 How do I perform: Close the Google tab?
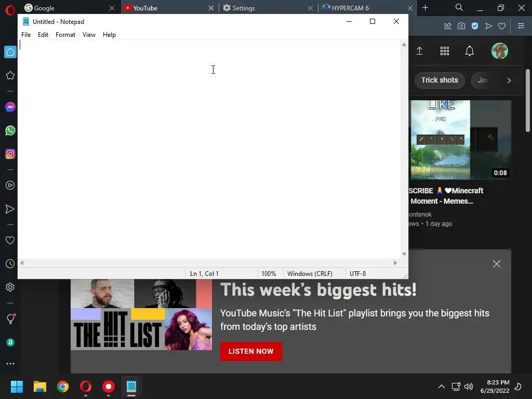click(x=112, y=8)
